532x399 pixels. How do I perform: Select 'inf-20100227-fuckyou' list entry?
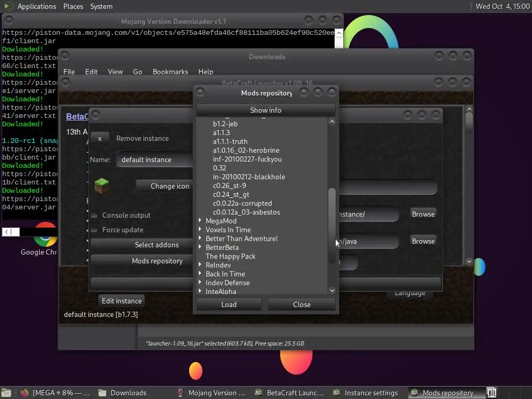coord(247,159)
